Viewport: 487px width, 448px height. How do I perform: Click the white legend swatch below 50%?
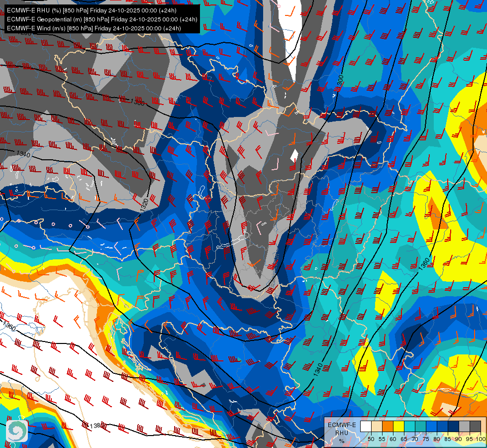point(366,426)
